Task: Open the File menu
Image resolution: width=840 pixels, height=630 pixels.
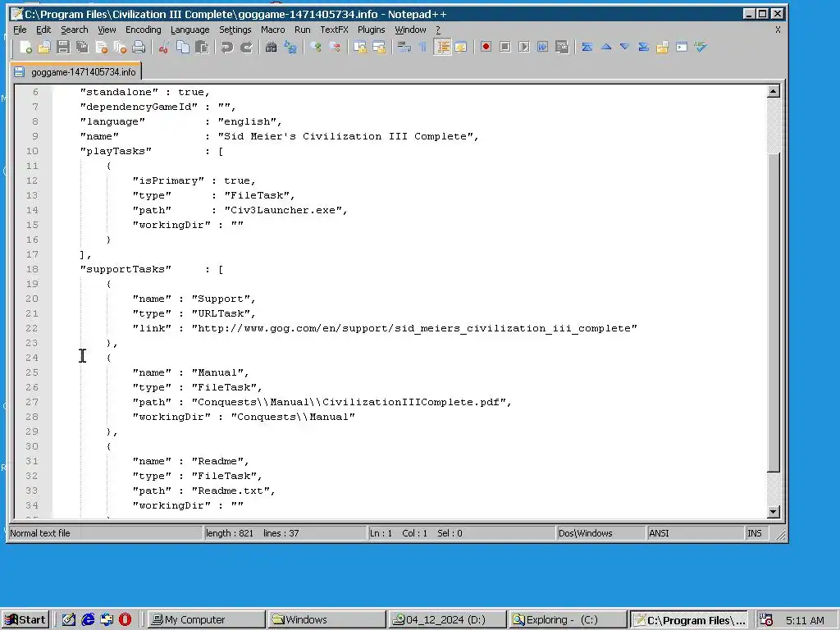Action: pos(20,30)
